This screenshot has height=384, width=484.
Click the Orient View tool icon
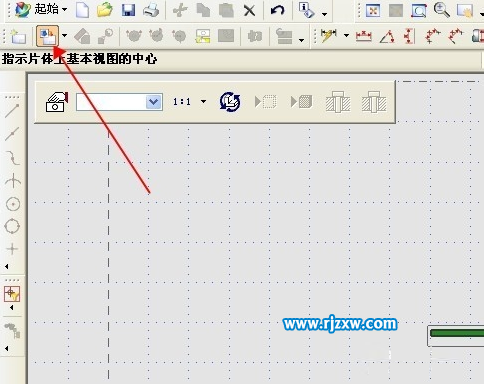[x=230, y=102]
